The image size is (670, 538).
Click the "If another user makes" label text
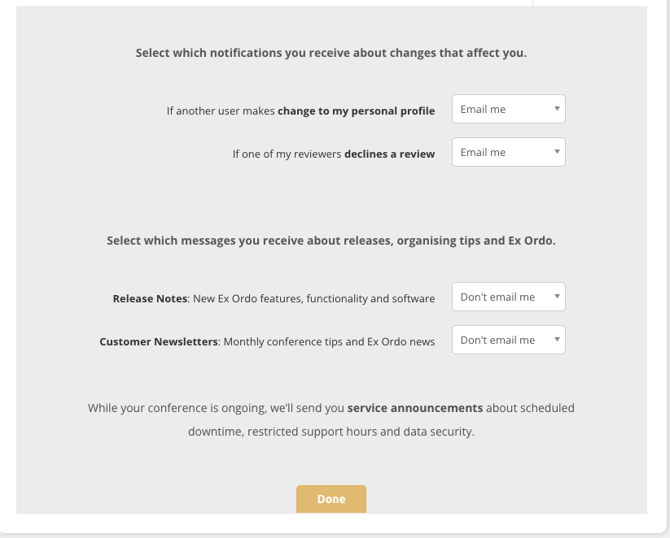click(x=220, y=111)
